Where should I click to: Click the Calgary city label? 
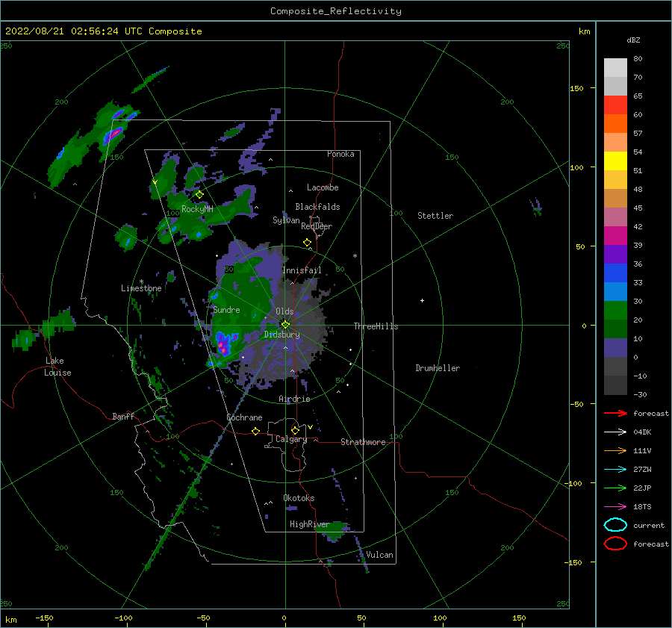pyautogui.click(x=291, y=439)
